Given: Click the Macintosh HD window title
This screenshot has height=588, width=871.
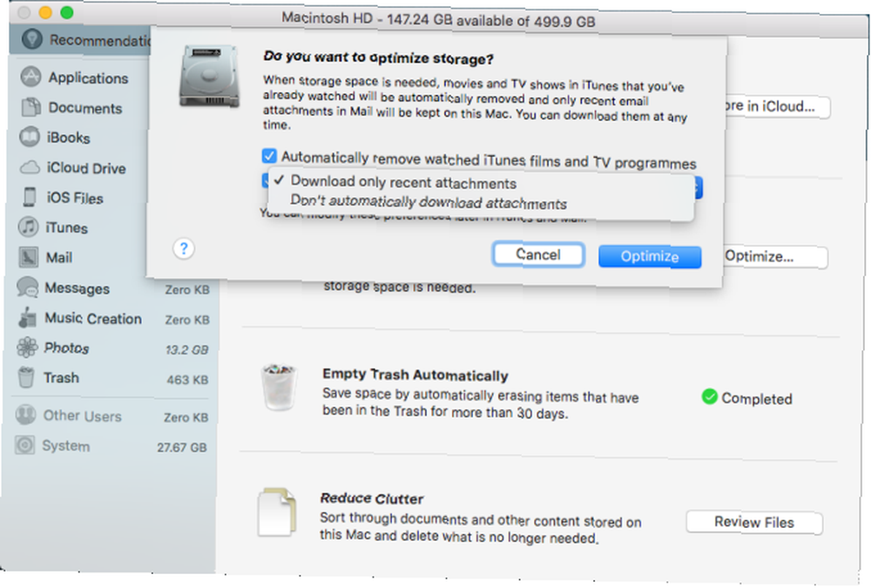Looking at the screenshot, I should click(x=438, y=20).
